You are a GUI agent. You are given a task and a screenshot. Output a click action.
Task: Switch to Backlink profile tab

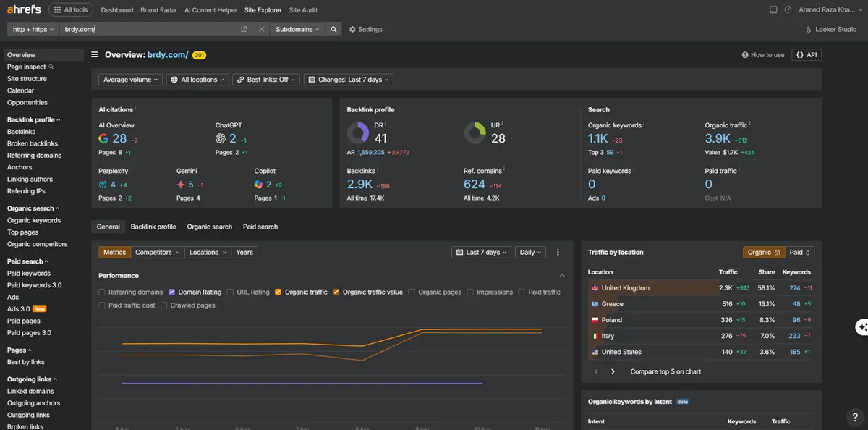[x=153, y=227]
